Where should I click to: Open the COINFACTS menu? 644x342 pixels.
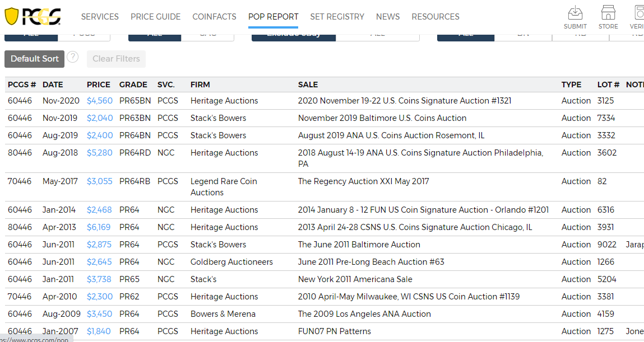coord(215,17)
